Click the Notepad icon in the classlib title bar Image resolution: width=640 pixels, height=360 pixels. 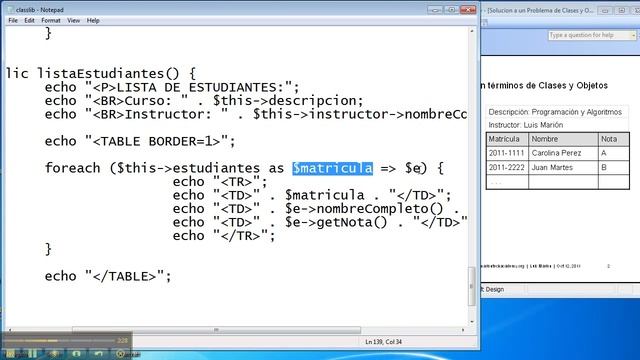click(11, 9)
